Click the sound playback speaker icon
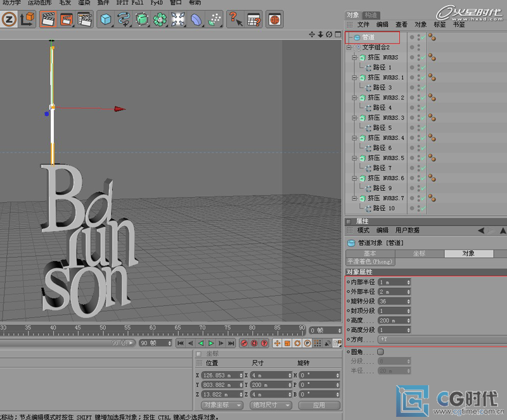This screenshot has width=507, height=420. (327, 343)
